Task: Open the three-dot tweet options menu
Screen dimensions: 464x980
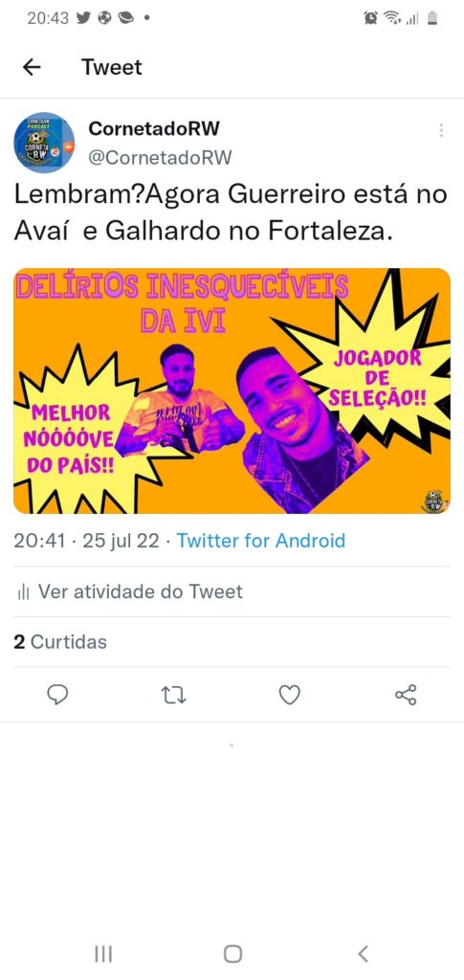Action: coord(441,130)
